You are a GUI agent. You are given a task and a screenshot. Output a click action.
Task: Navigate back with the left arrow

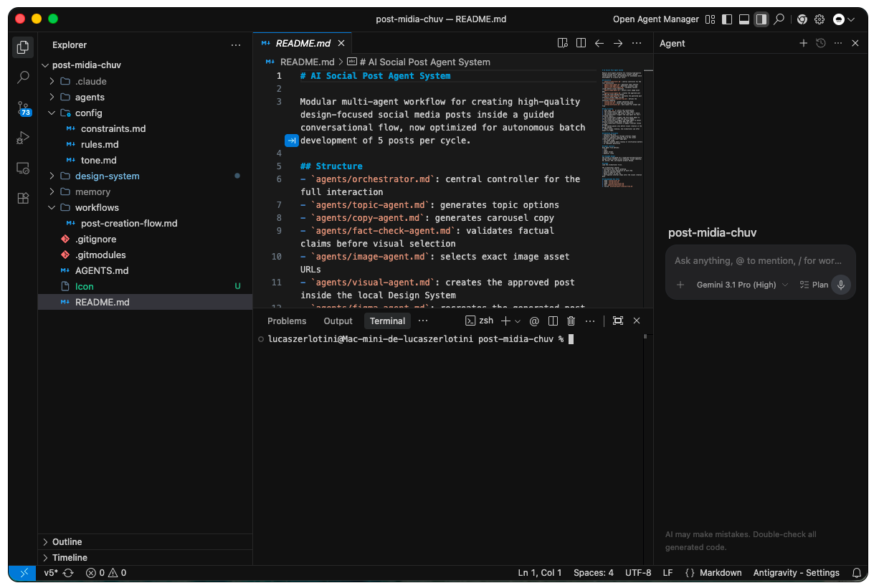(599, 43)
